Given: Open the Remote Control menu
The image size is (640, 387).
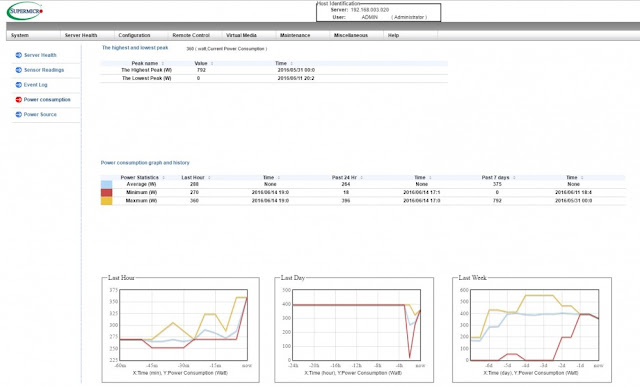Looking at the screenshot, I should click(x=191, y=36).
